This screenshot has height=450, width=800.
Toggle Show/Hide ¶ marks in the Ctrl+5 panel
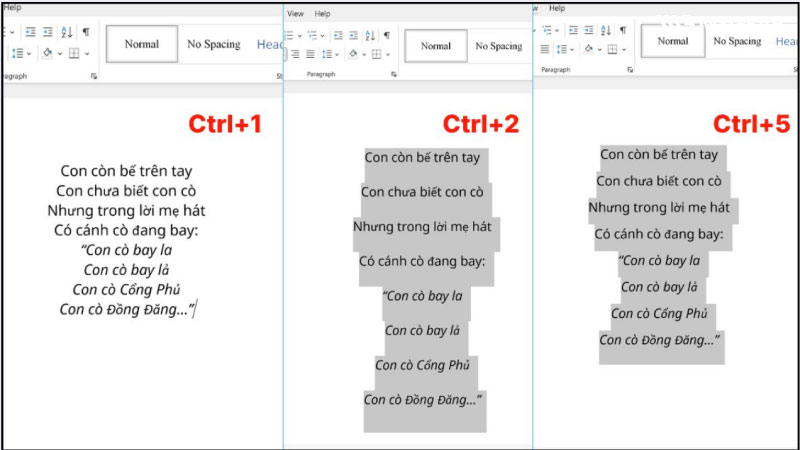click(x=623, y=30)
